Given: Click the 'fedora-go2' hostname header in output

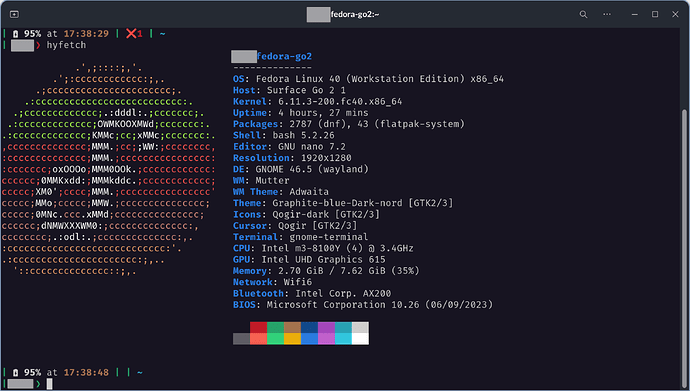Looking at the screenshot, I should tap(284, 56).
